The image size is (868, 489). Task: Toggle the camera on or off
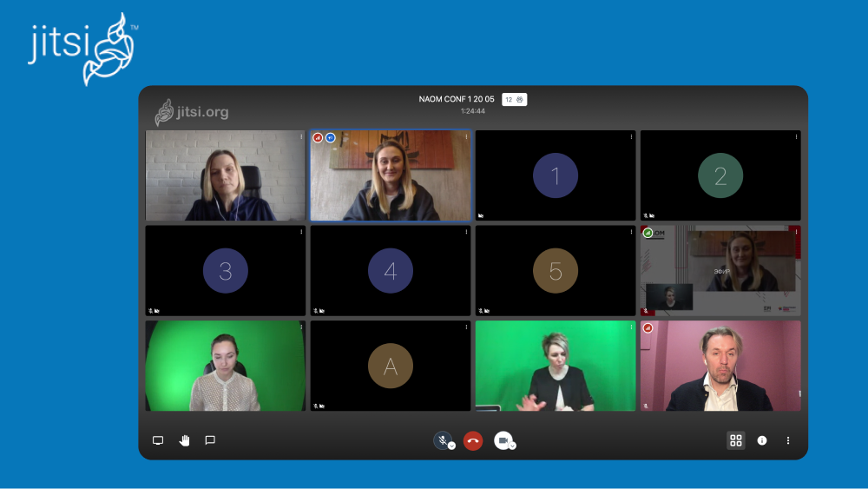coord(503,439)
